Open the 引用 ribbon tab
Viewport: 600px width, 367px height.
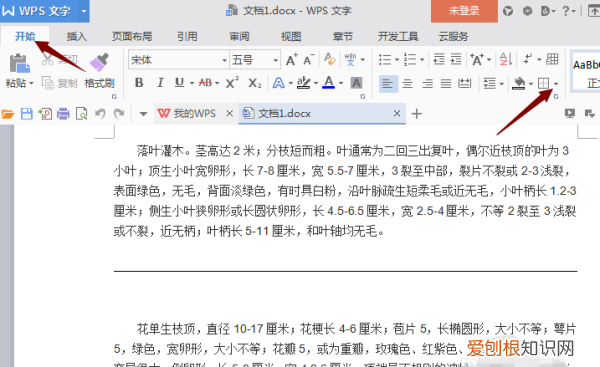coord(187,36)
